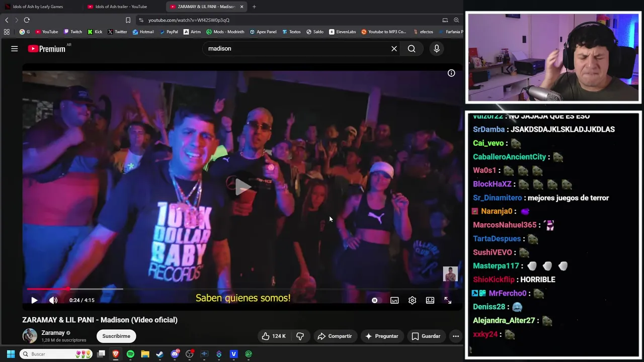Play the video using the control bar button
Screen dimensions: 644x362
[34, 300]
